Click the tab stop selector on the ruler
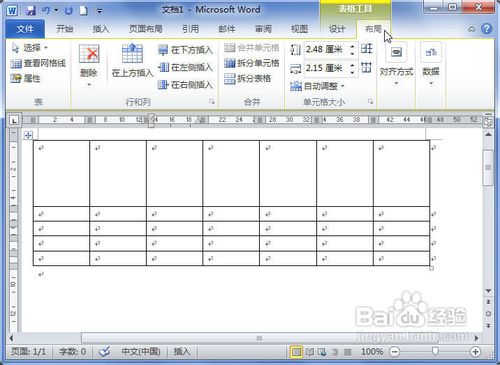The width and height of the screenshot is (500, 365). pos(14,121)
